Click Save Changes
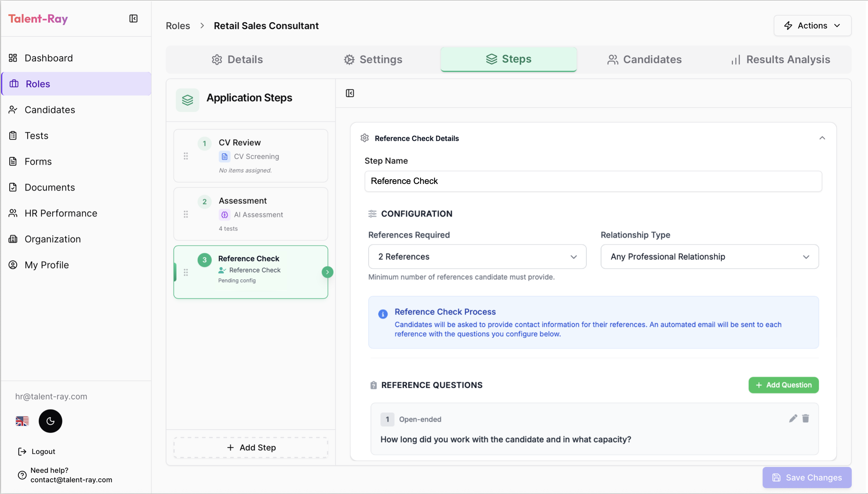This screenshot has height=494, width=868. coord(807,477)
